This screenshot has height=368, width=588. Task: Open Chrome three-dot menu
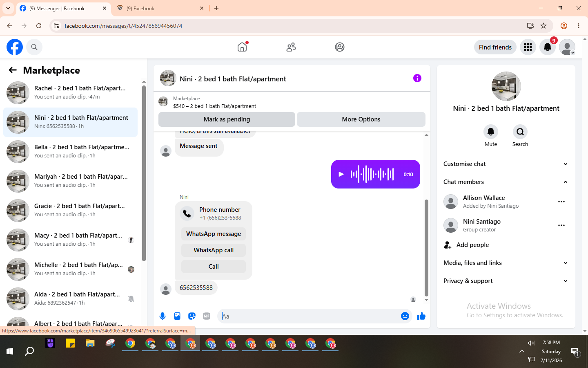579,26
